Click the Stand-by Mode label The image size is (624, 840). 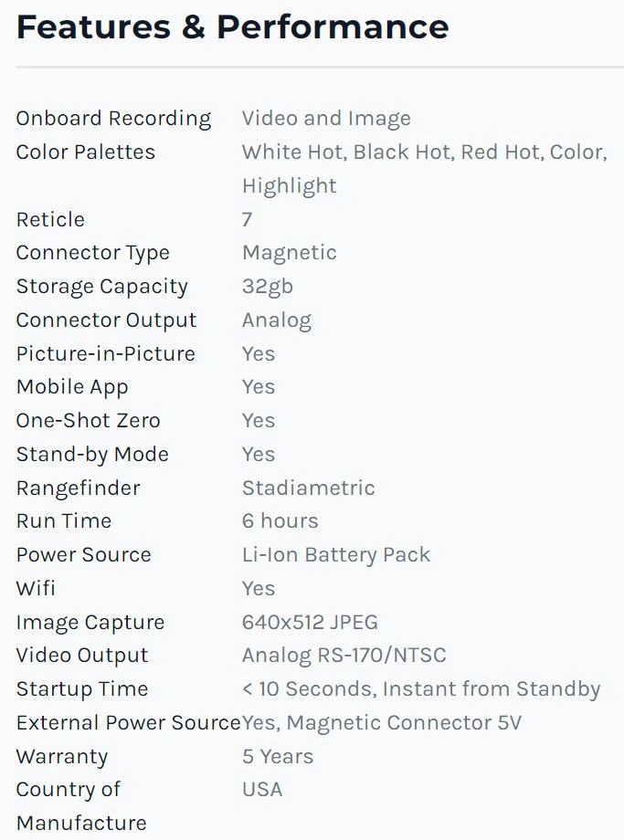[x=92, y=455]
